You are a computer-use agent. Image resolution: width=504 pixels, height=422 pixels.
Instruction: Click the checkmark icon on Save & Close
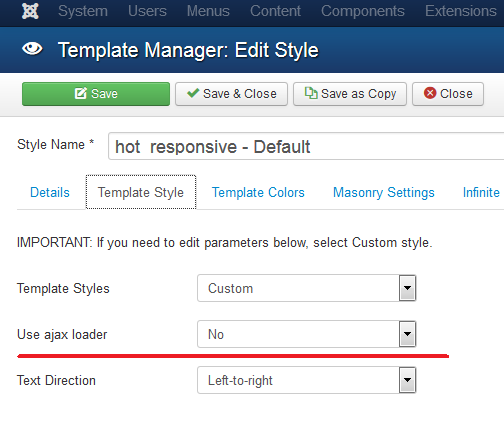193,93
